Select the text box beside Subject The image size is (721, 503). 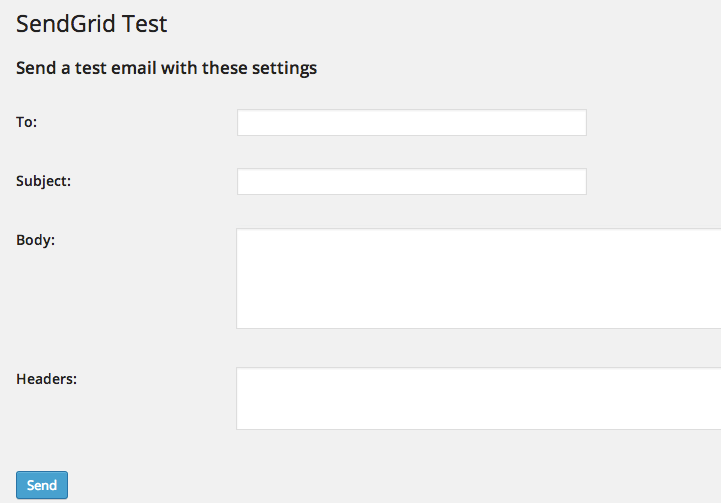tap(411, 182)
